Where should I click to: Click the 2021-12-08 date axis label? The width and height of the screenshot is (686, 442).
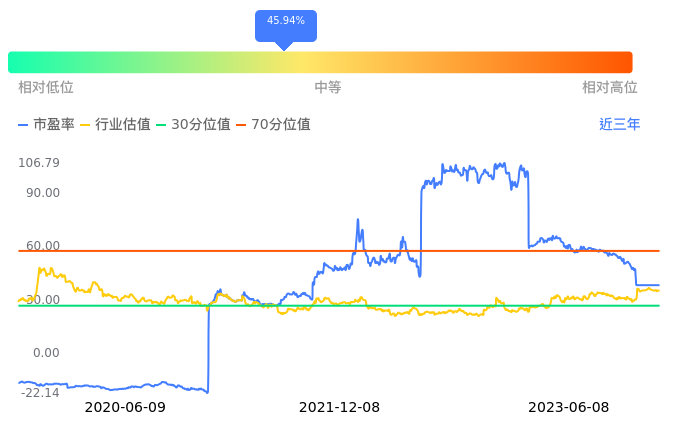[340, 408]
